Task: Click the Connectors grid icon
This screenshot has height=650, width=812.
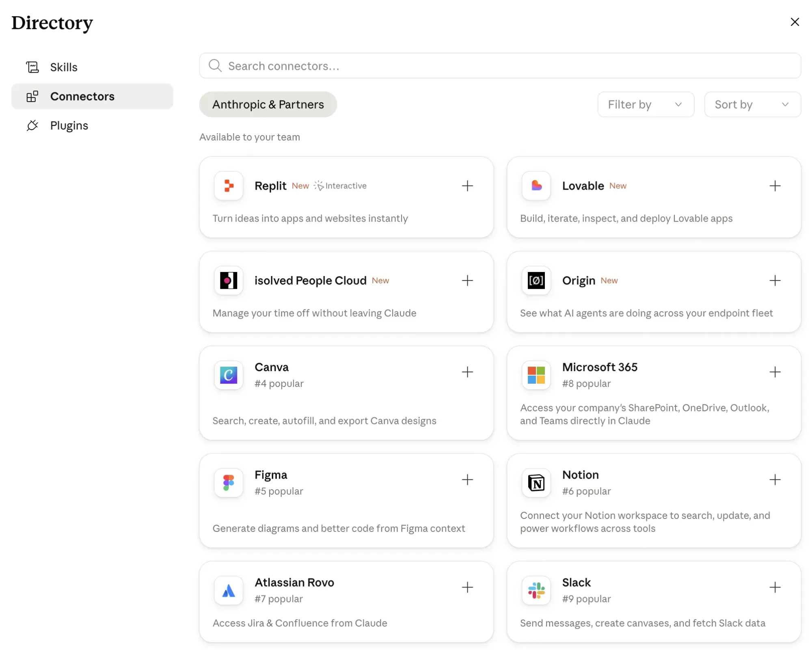Action: (32, 96)
